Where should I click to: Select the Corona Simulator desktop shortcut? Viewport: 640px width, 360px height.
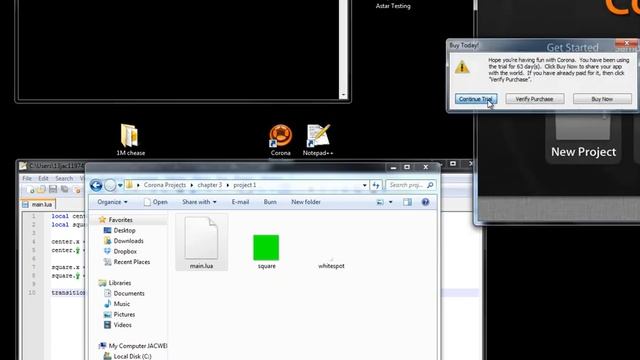click(x=280, y=141)
